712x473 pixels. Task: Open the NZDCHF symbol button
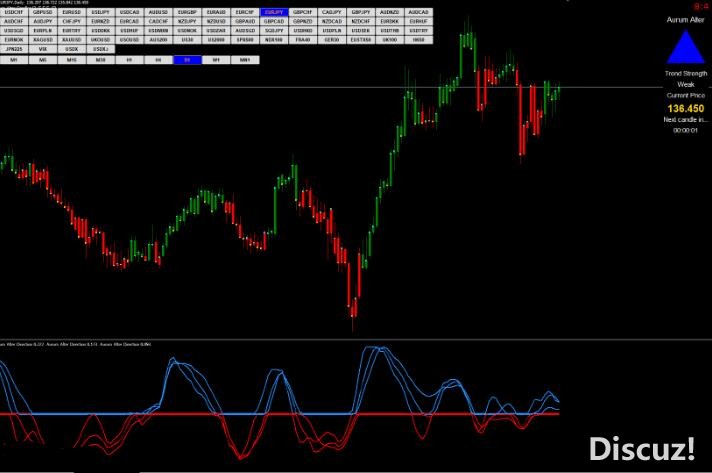point(361,21)
